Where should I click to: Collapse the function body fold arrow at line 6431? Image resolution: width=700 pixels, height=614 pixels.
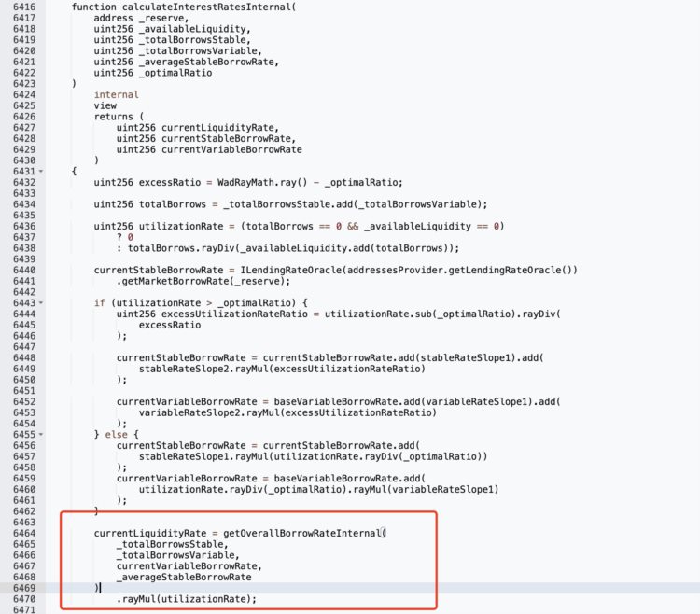point(41,172)
